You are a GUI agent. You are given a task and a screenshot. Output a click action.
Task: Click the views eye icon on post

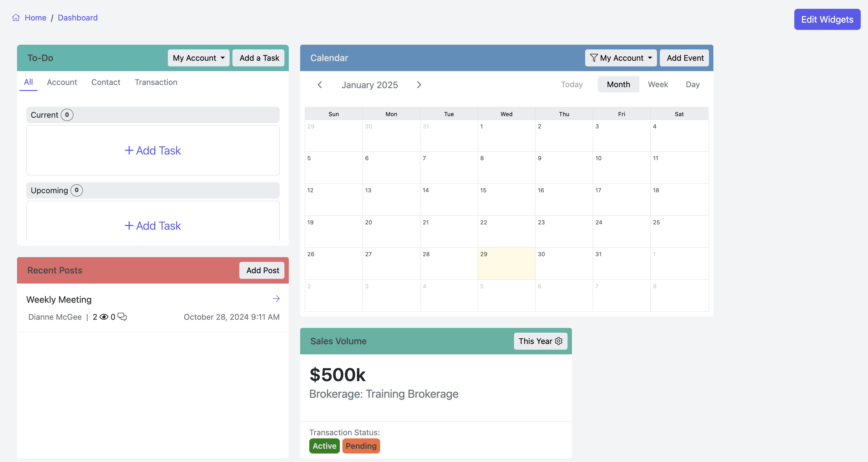[x=104, y=317]
